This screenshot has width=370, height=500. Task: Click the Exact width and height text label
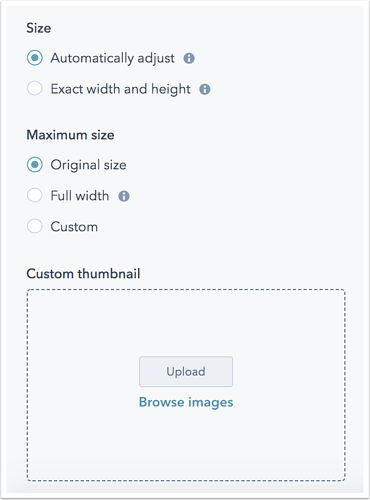[120, 89]
